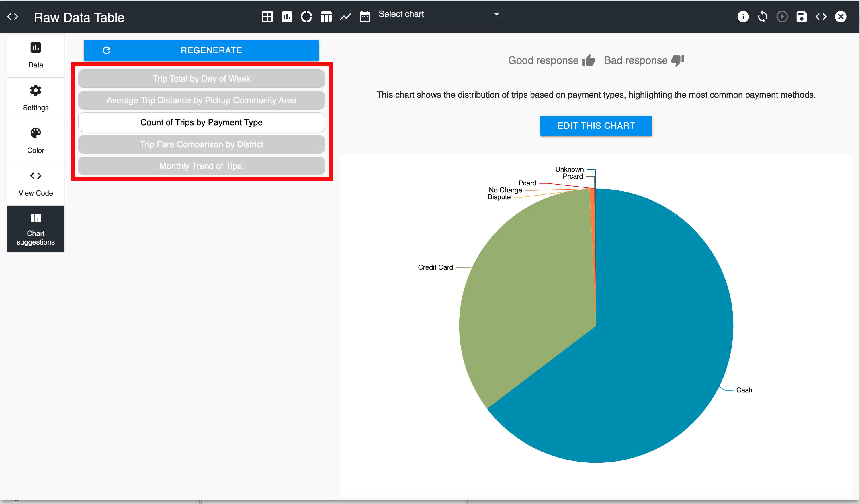Open the Color sidebar tab
The width and height of the screenshot is (860, 504).
[x=36, y=141]
